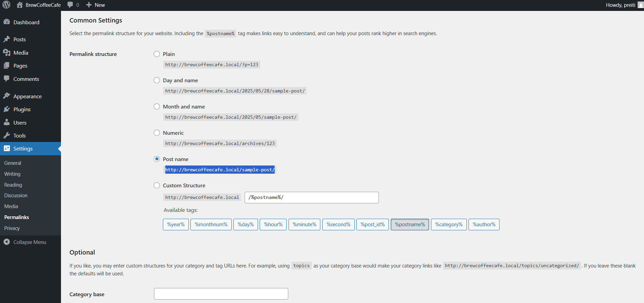Select the Plain permalink radio button

point(157,54)
